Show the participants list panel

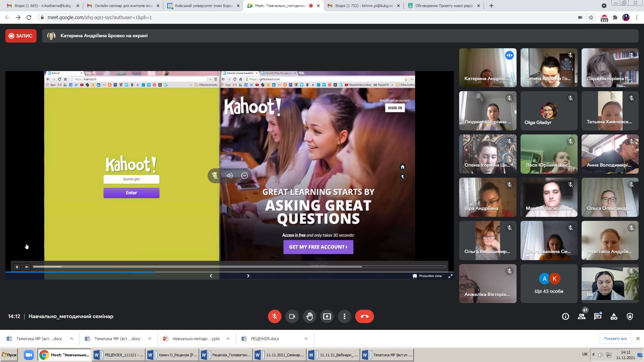click(582, 316)
